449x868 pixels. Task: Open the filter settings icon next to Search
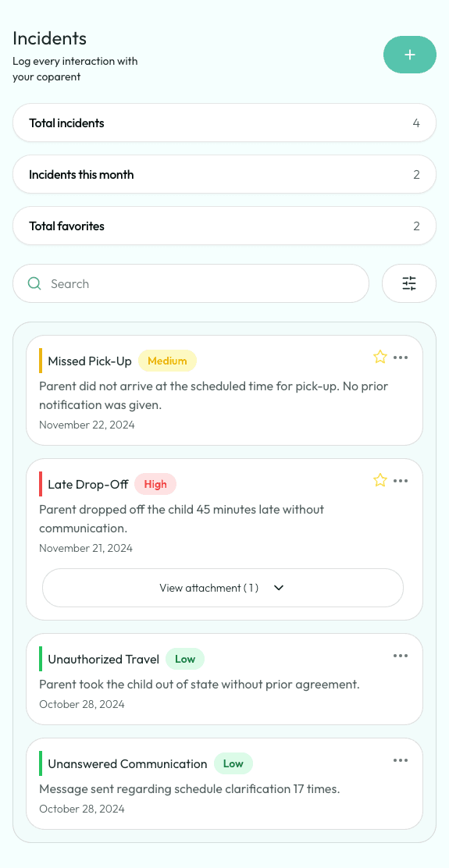click(409, 283)
